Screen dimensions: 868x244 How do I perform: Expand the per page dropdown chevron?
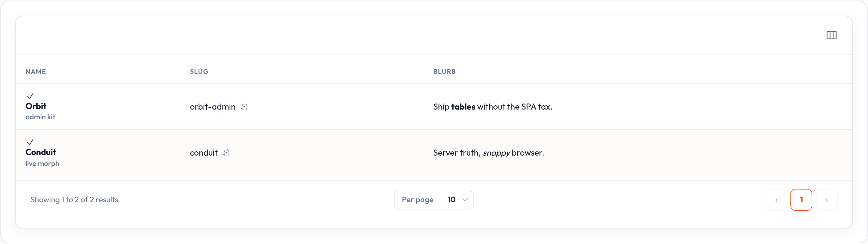(x=465, y=200)
